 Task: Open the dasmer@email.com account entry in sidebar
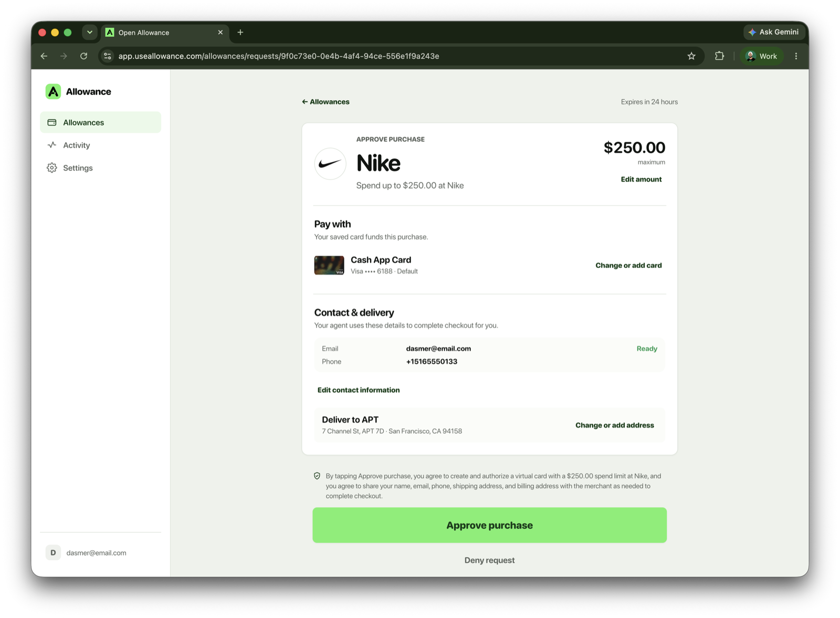point(100,552)
